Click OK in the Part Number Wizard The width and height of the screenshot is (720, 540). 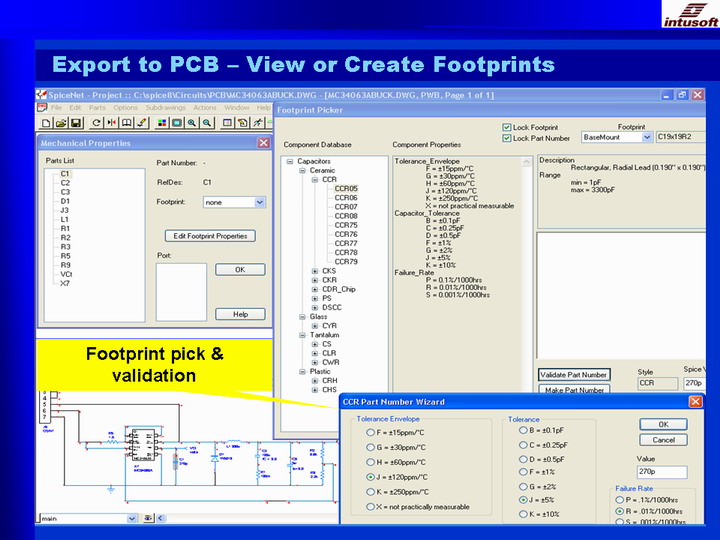(664, 424)
